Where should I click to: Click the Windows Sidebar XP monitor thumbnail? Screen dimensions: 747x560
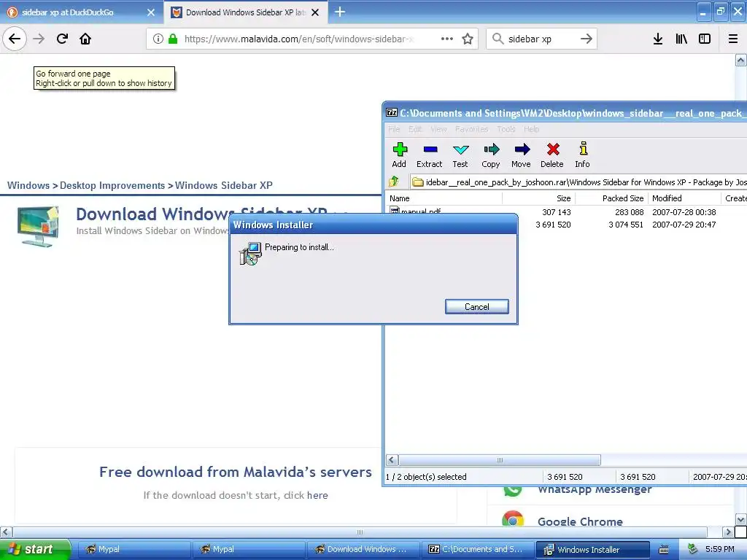coord(38,226)
